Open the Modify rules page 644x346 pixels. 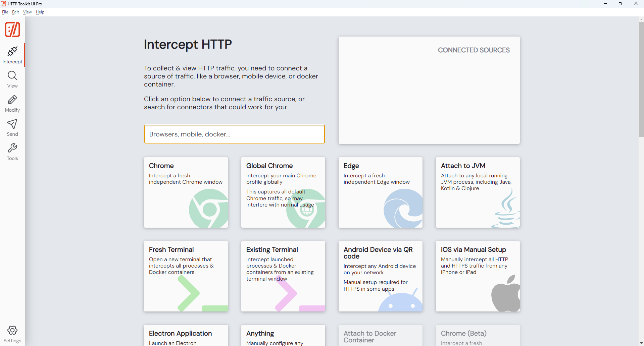tap(12, 104)
